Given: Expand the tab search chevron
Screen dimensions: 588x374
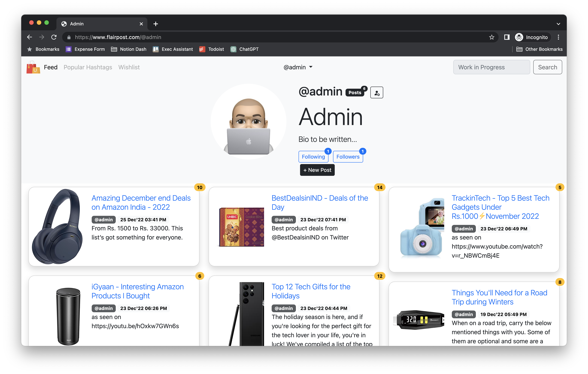Looking at the screenshot, I should (558, 24).
